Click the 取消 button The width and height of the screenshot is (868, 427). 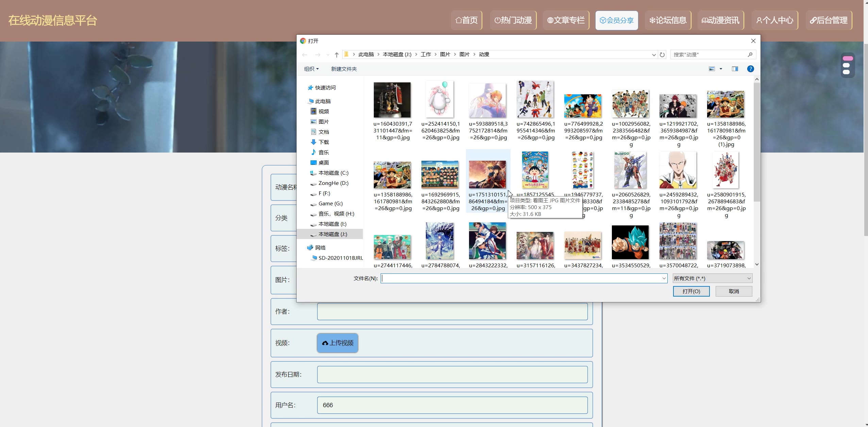point(734,291)
